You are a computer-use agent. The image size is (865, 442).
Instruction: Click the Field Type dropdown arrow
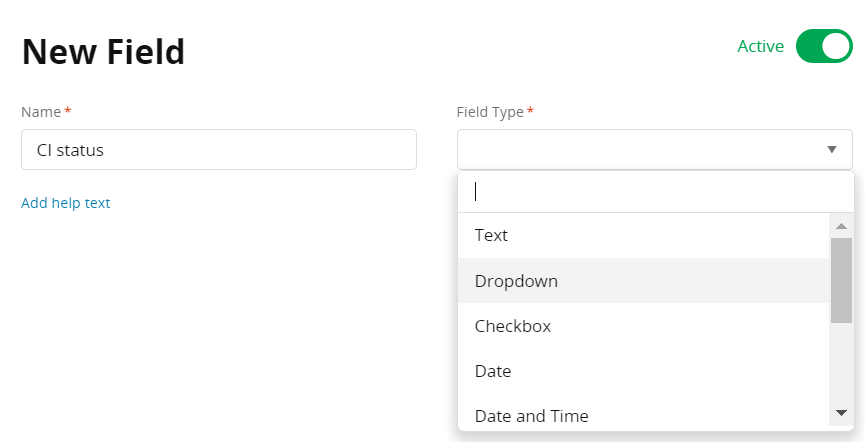pyautogui.click(x=831, y=150)
